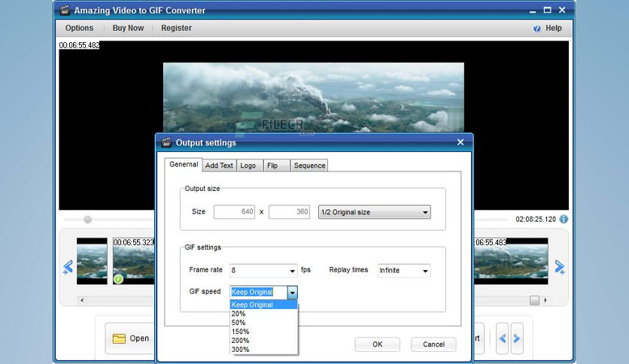Click the small right arrow navigation button
This screenshot has width=629, height=364.
(x=517, y=338)
